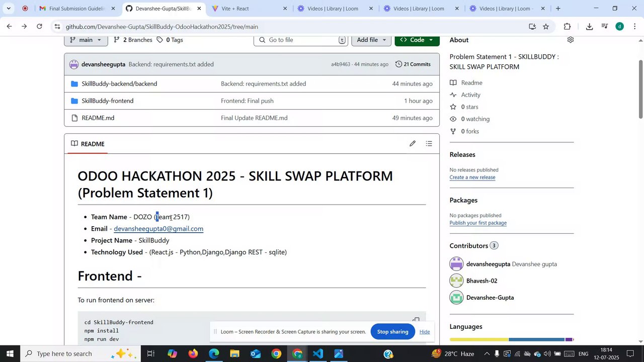Reload the GitHub page
Image resolution: width=644 pixels, height=362 pixels.
pos(39,27)
